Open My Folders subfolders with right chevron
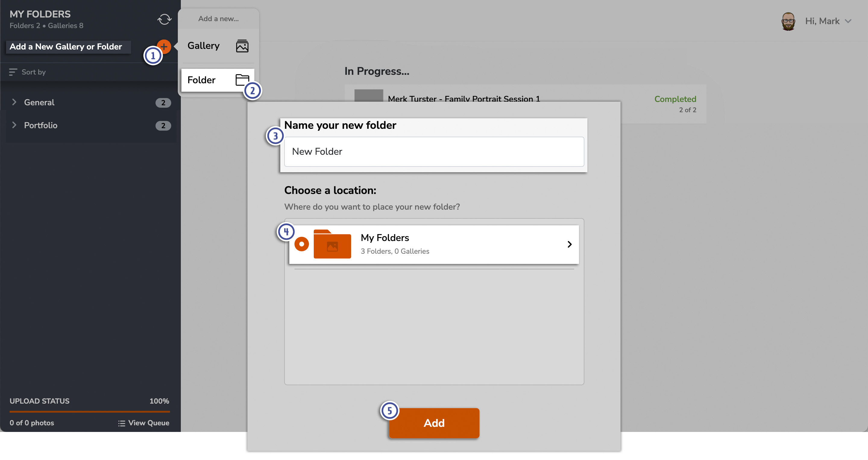The height and width of the screenshot is (460, 868). coord(569,244)
